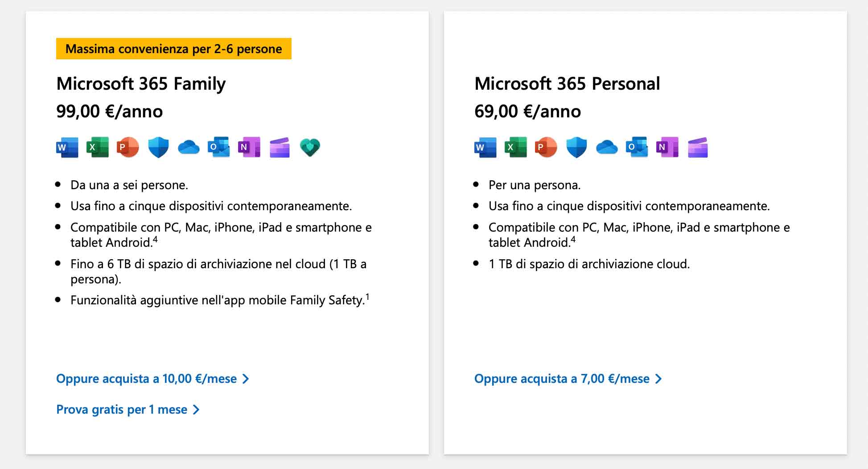The width and height of the screenshot is (868, 469).
Task: Click the Word icon in Personal plan
Action: pyautogui.click(x=485, y=147)
